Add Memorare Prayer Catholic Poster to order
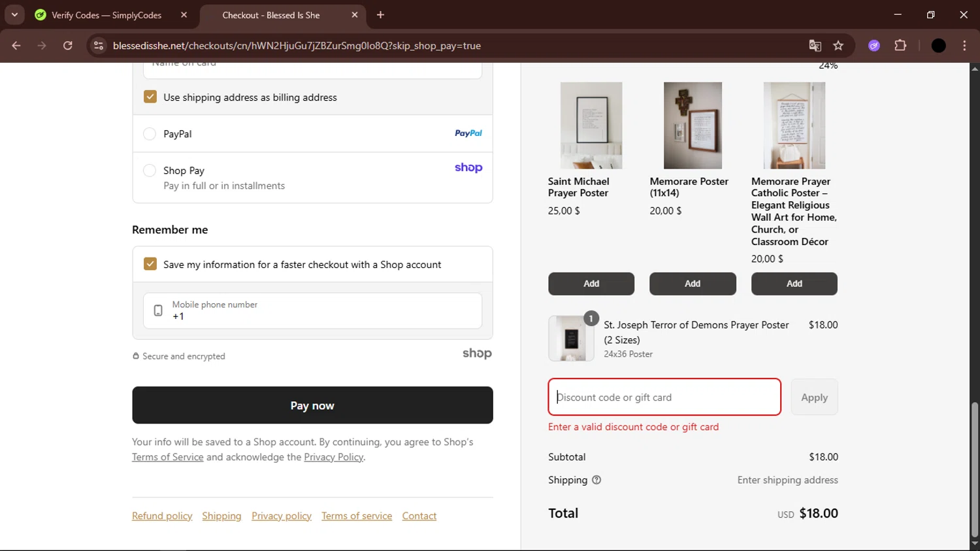980x551 pixels. point(794,284)
